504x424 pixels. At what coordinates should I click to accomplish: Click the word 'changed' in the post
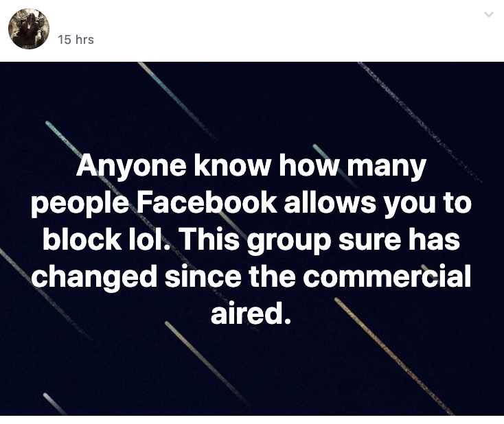94,278
